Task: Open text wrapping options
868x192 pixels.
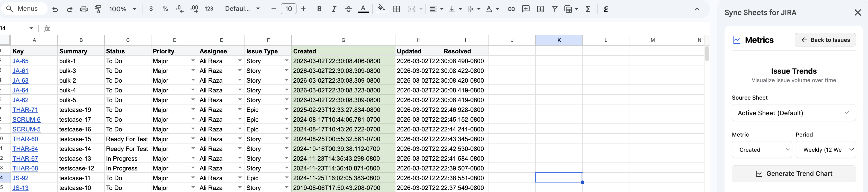Action: [x=473, y=9]
